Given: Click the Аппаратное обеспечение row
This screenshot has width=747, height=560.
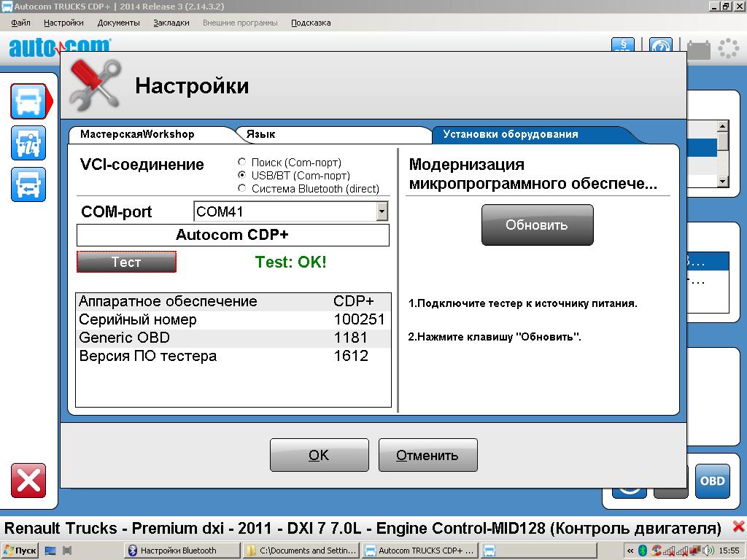Looking at the screenshot, I should coord(233,302).
